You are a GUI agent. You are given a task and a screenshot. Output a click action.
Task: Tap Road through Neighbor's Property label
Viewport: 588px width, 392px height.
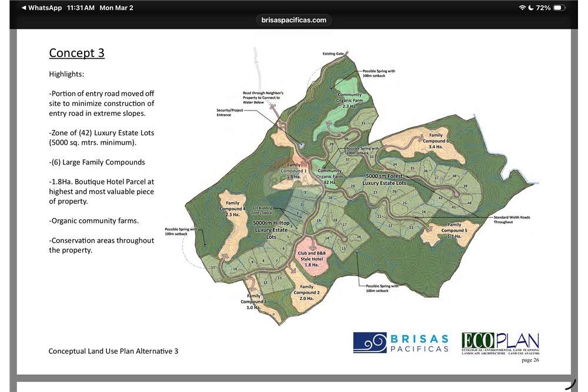(263, 98)
